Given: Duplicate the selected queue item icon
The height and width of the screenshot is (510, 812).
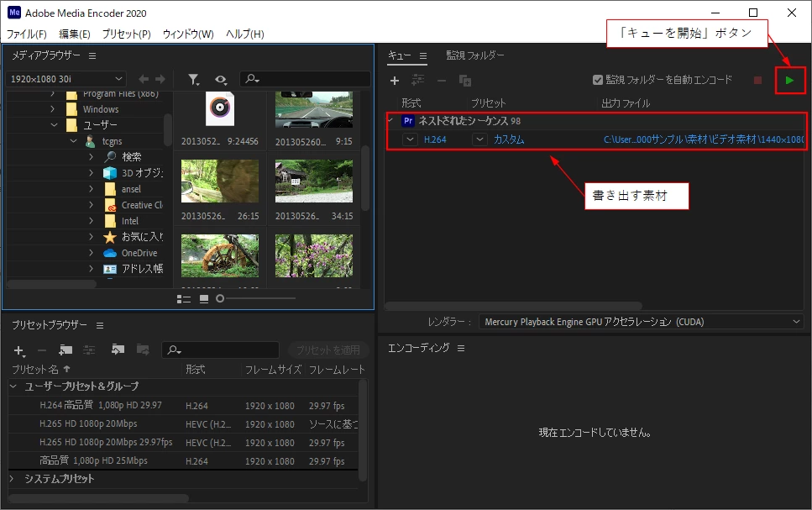Looking at the screenshot, I should 465,81.
